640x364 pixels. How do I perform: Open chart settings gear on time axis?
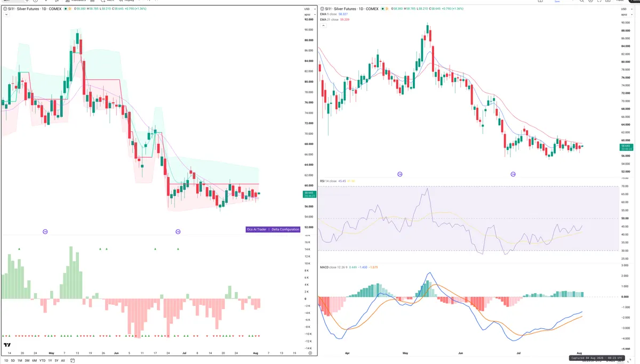309,353
